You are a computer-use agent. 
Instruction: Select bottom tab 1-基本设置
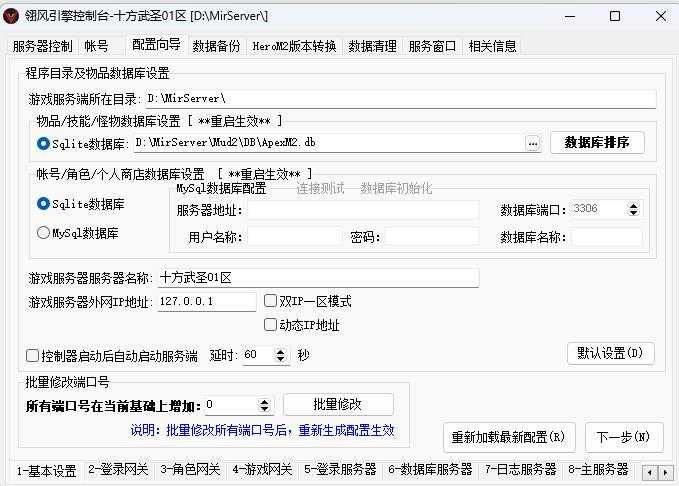47,471
